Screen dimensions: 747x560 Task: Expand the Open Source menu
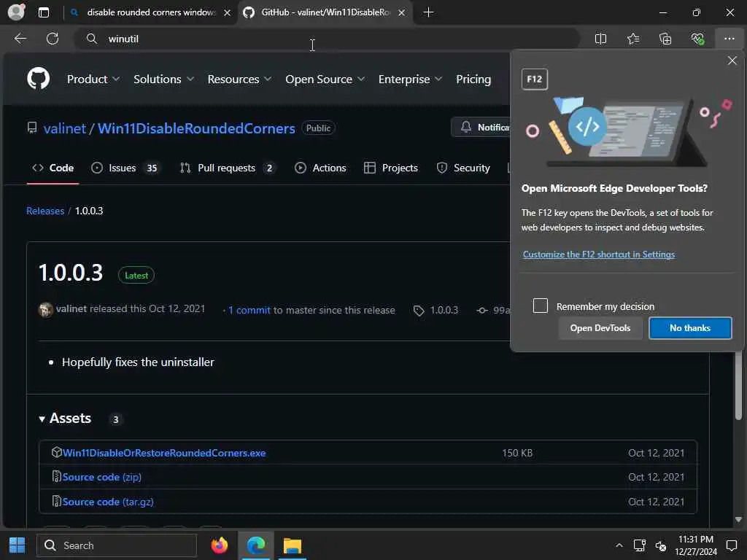click(325, 79)
